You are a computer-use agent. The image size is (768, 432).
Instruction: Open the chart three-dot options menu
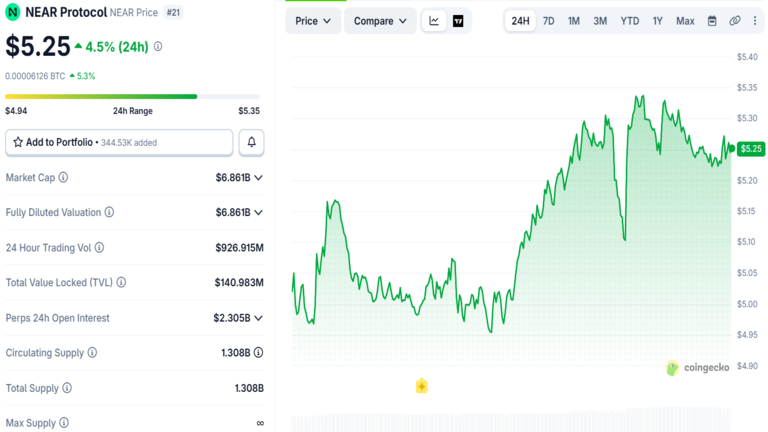pos(755,21)
